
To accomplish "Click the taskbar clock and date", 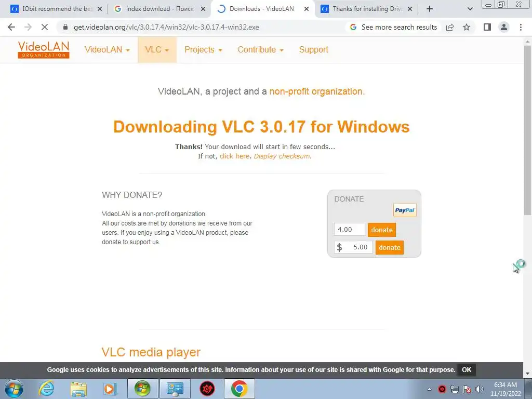I will pyautogui.click(x=506, y=389).
